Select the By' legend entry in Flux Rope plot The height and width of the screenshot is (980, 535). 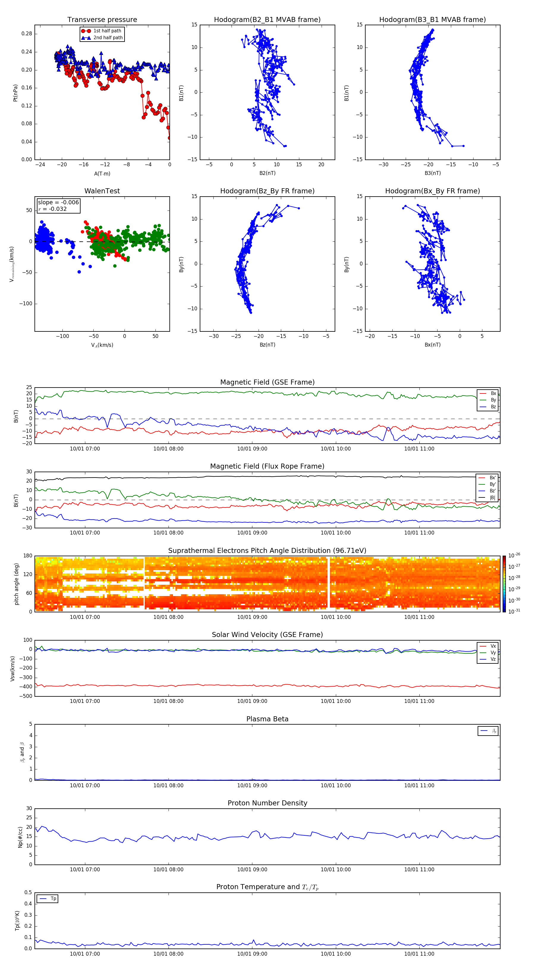tap(487, 484)
